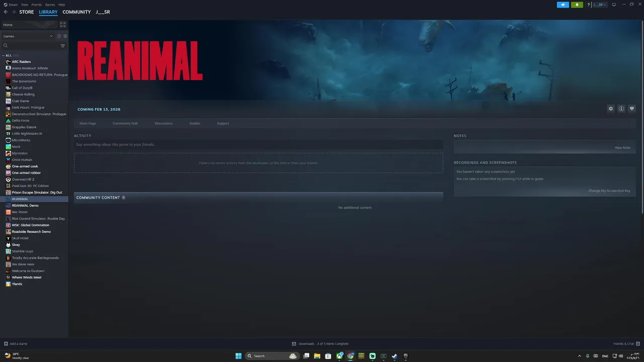The width and height of the screenshot is (644, 362).
Task: Go to the STORE tab
Action: (27, 12)
